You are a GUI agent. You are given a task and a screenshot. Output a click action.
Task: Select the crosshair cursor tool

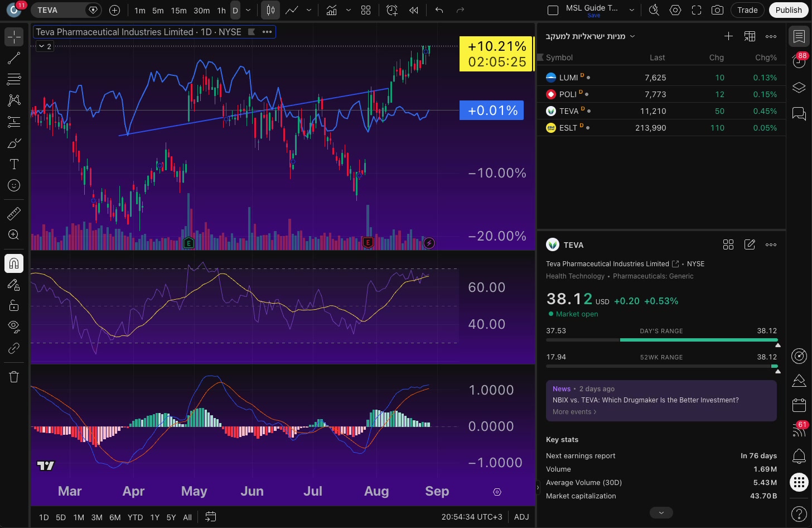14,37
